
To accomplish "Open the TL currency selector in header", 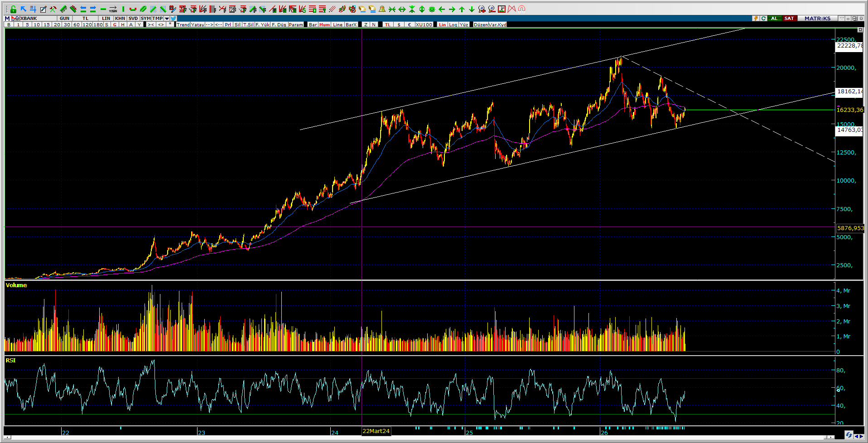I will click(x=86, y=19).
